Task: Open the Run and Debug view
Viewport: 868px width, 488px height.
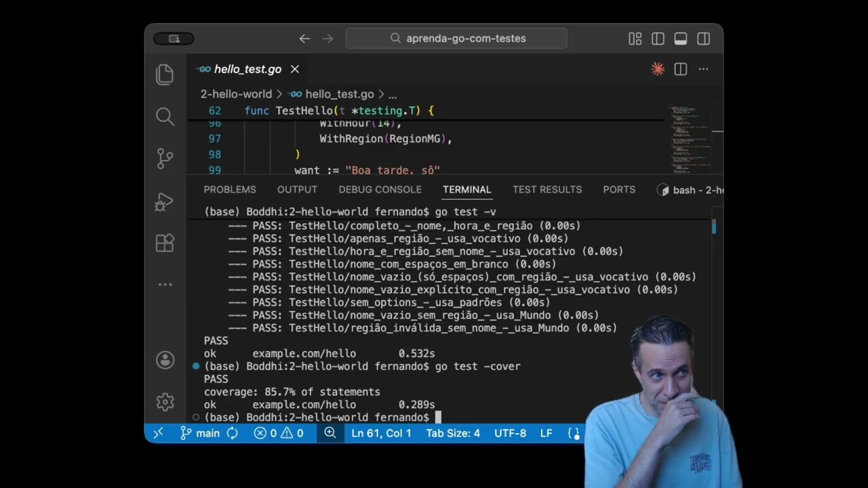Action: coord(165,201)
